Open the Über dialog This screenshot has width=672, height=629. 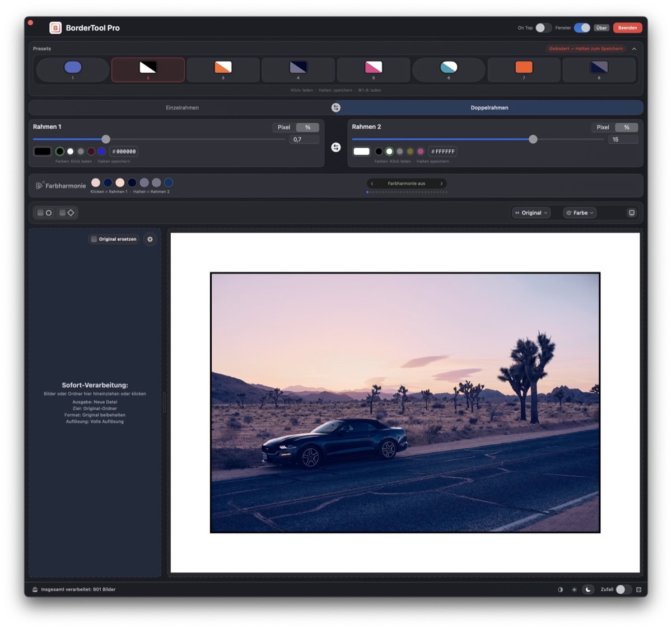pos(601,27)
